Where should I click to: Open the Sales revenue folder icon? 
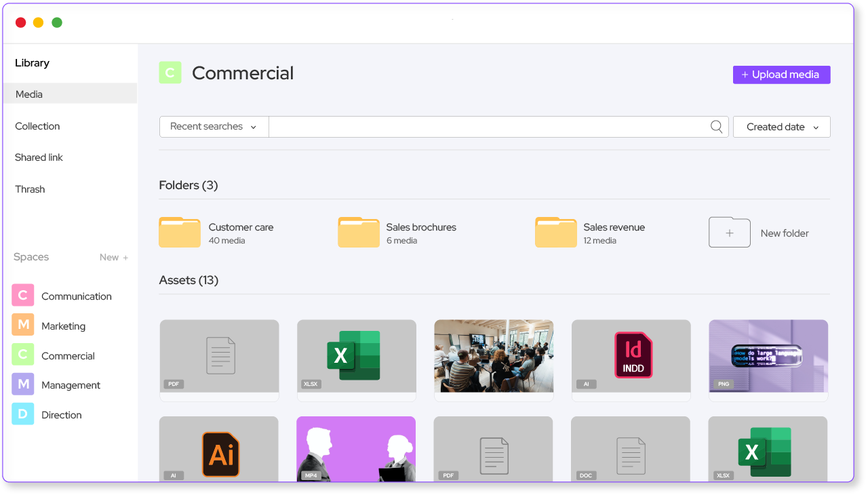click(556, 233)
